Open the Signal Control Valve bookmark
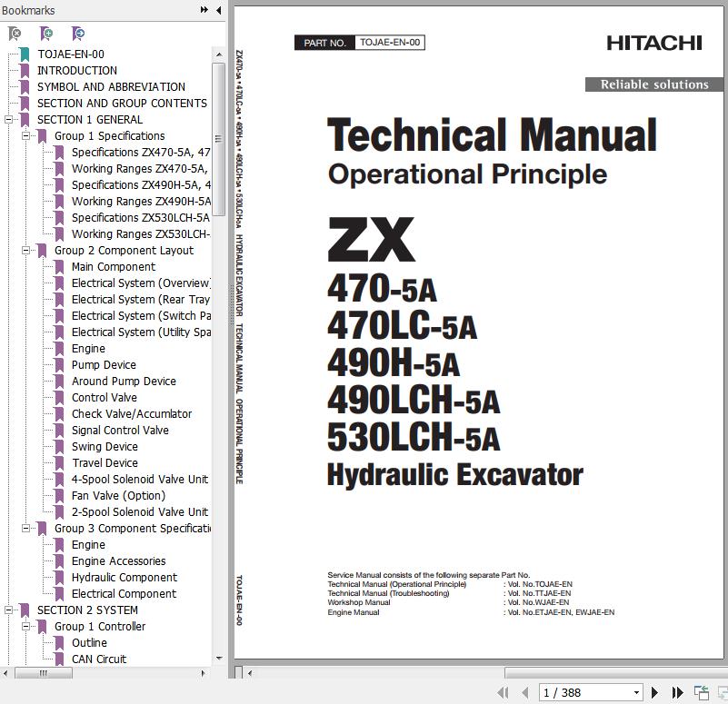 (x=120, y=431)
